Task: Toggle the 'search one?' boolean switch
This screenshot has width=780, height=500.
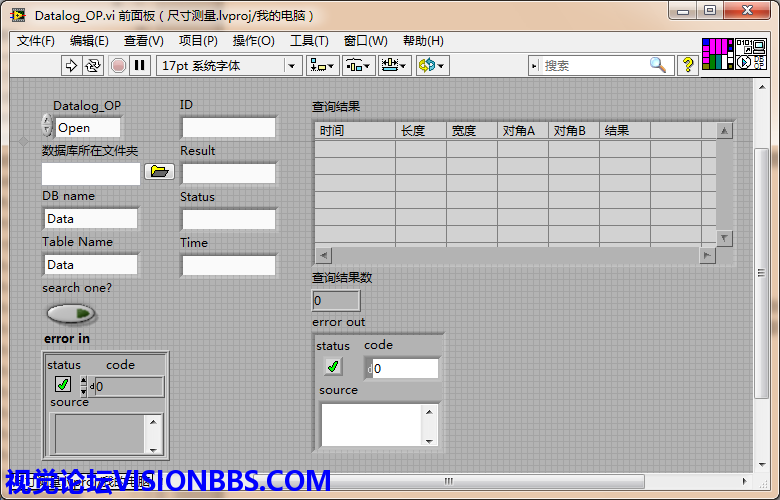Action: [71, 314]
